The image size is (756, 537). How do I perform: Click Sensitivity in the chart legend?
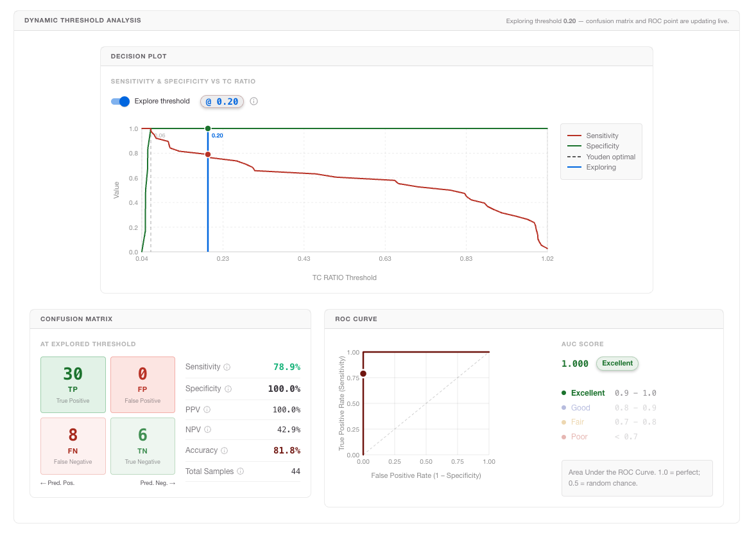[x=593, y=136]
